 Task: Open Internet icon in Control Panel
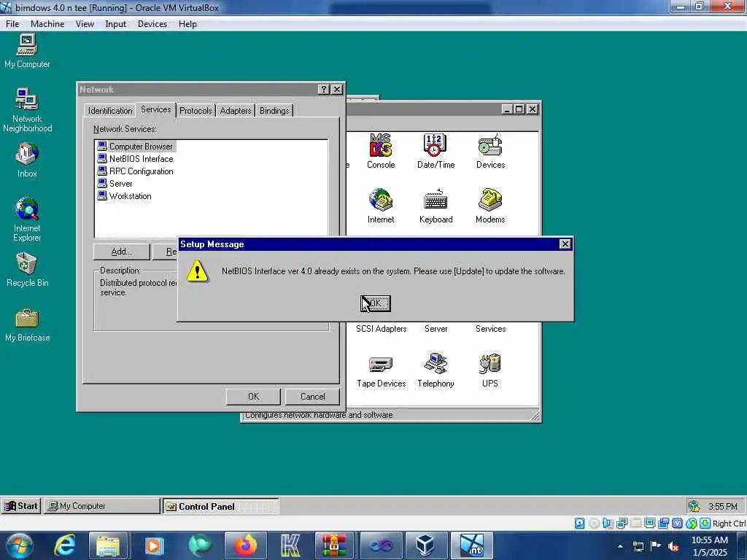pyautogui.click(x=381, y=206)
